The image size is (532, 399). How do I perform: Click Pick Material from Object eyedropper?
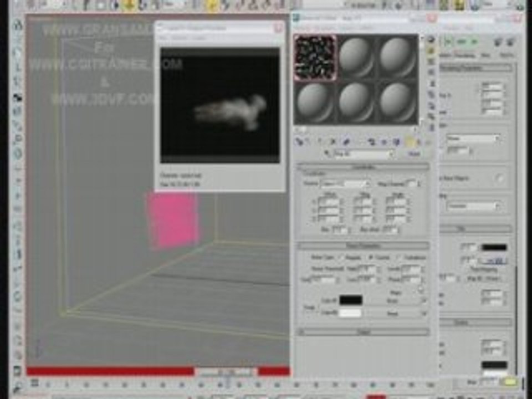point(327,154)
